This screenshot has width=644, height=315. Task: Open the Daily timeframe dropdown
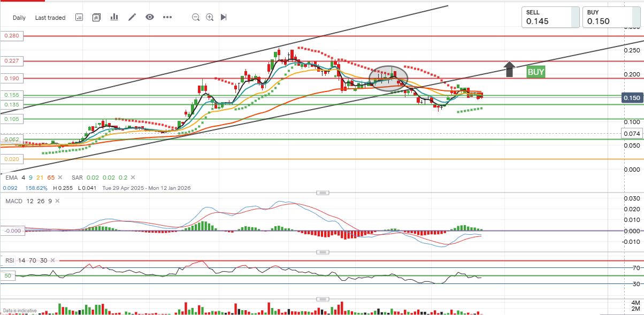(x=19, y=18)
